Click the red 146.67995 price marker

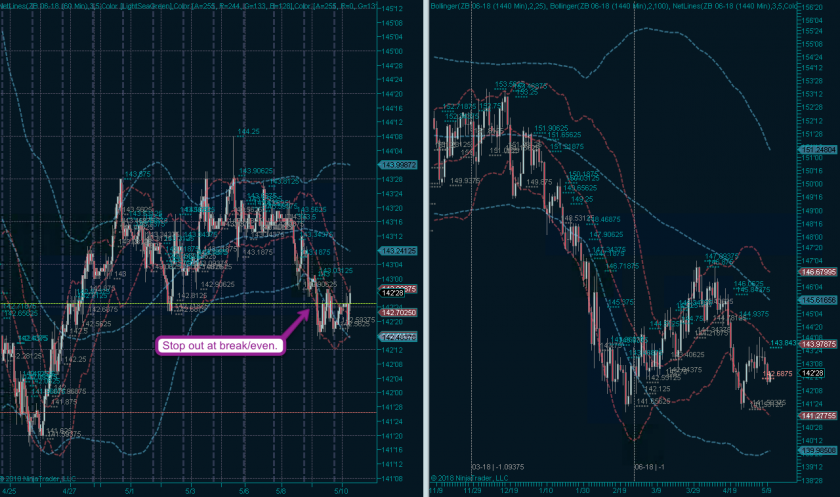(x=818, y=272)
